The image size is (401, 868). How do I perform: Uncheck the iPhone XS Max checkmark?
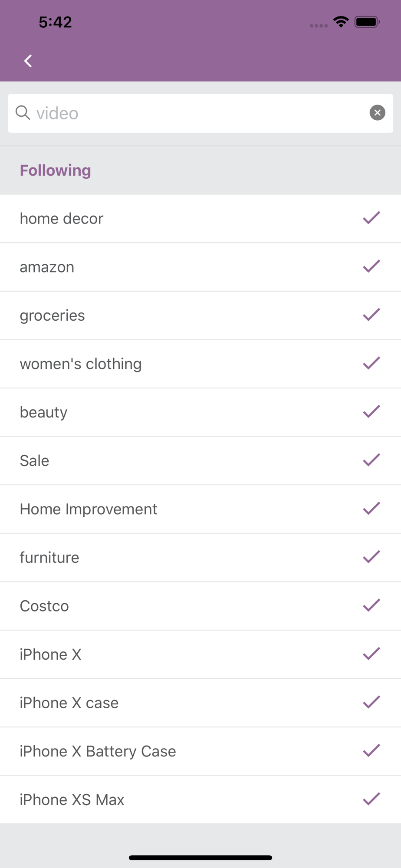(371, 799)
